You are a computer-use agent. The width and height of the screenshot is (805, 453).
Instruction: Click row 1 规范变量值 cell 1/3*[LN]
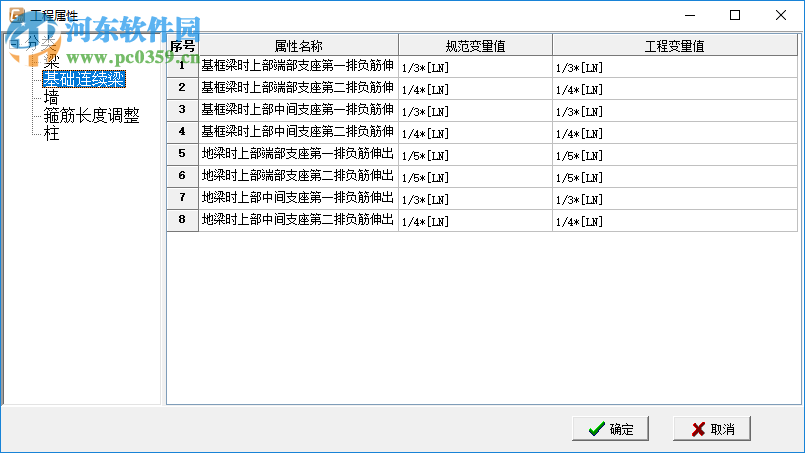point(475,67)
